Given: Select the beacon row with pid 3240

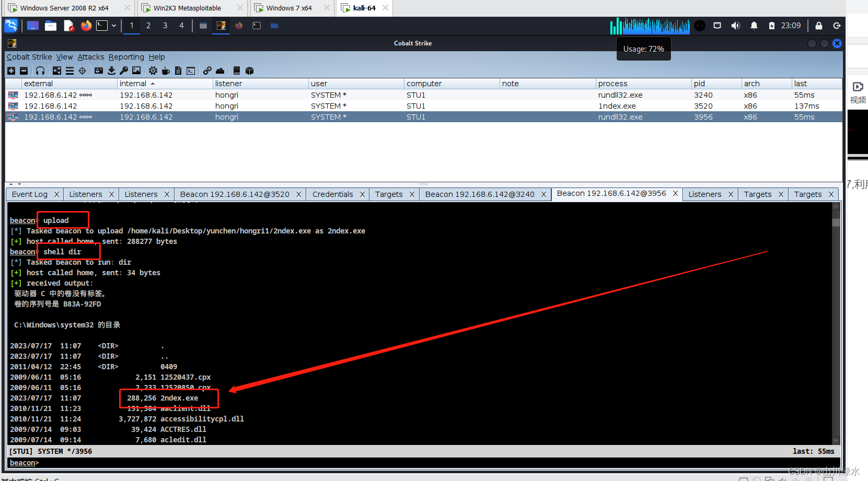Looking at the screenshot, I should [424, 95].
